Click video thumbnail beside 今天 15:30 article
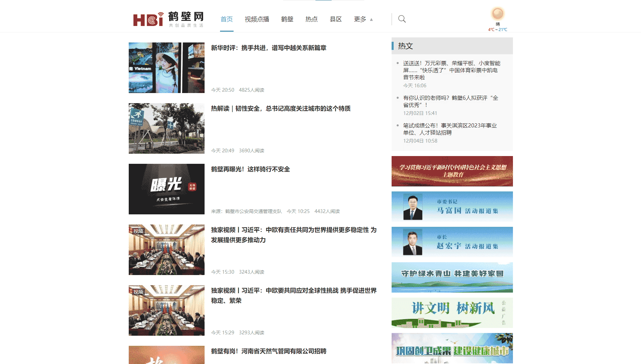This screenshot has width=641, height=364. [166, 250]
